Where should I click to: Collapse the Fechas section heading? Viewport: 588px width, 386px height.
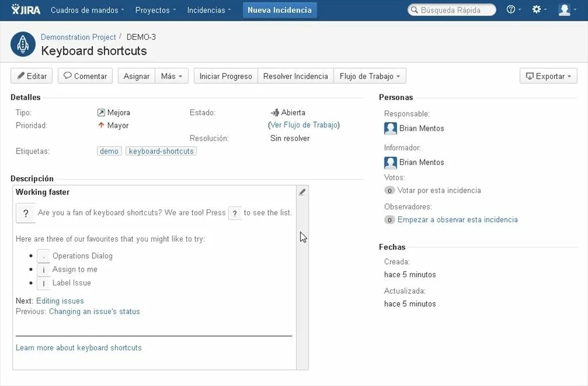pyautogui.click(x=392, y=247)
